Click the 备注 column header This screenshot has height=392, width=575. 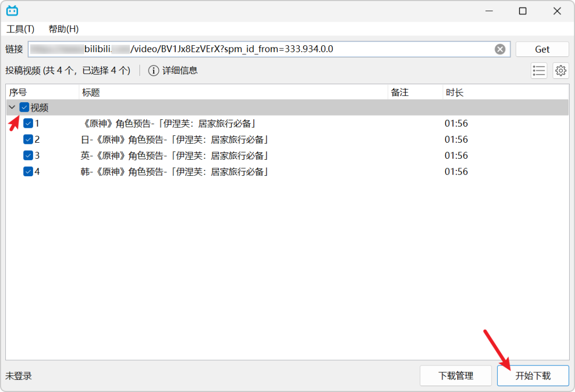pos(415,93)
